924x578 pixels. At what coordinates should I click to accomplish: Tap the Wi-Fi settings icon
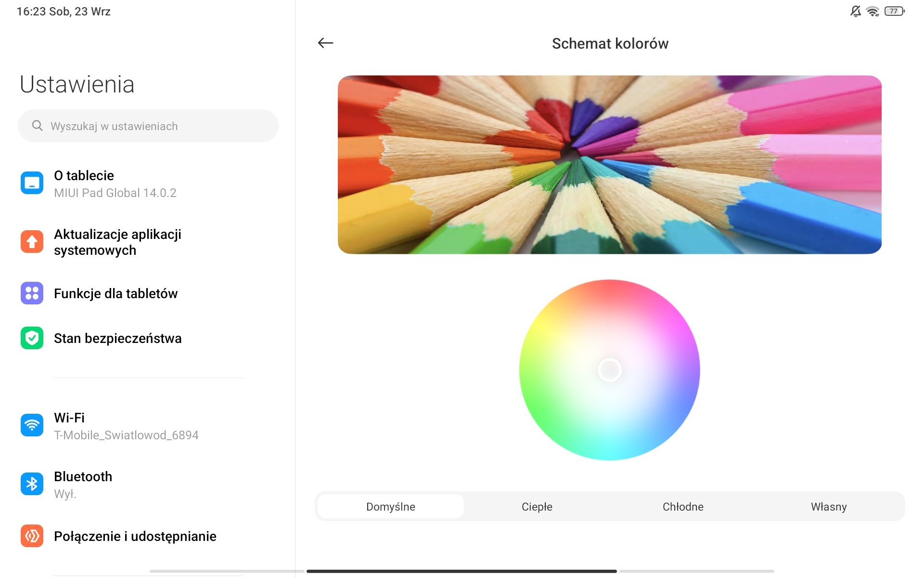(x=32, y=425)
